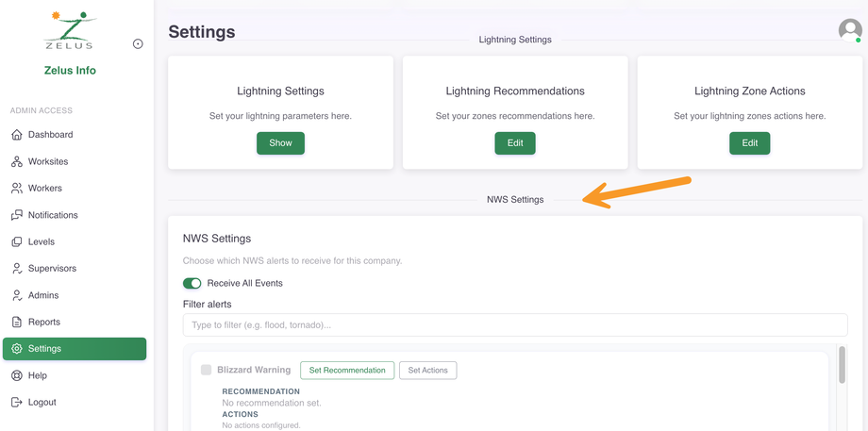Viewport: 868px width, 431px height.
Task: Disable the Receive All Events toggle
Action: pos(192,283)
